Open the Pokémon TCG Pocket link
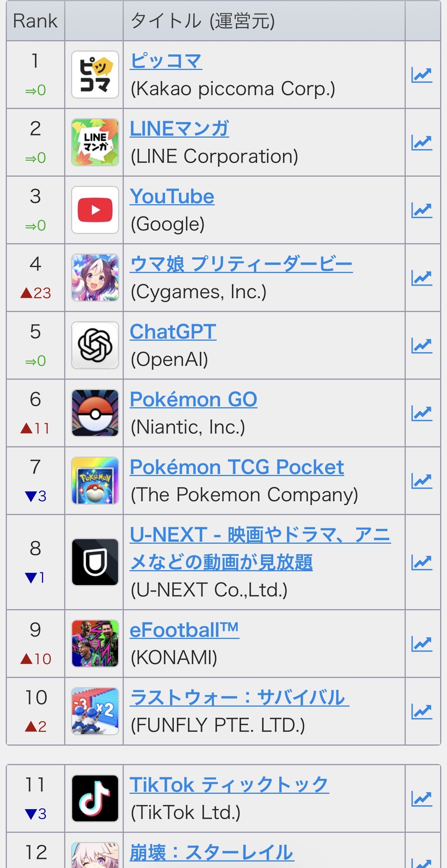Viewport: 447px width, 868px height. tap(236, 467)
